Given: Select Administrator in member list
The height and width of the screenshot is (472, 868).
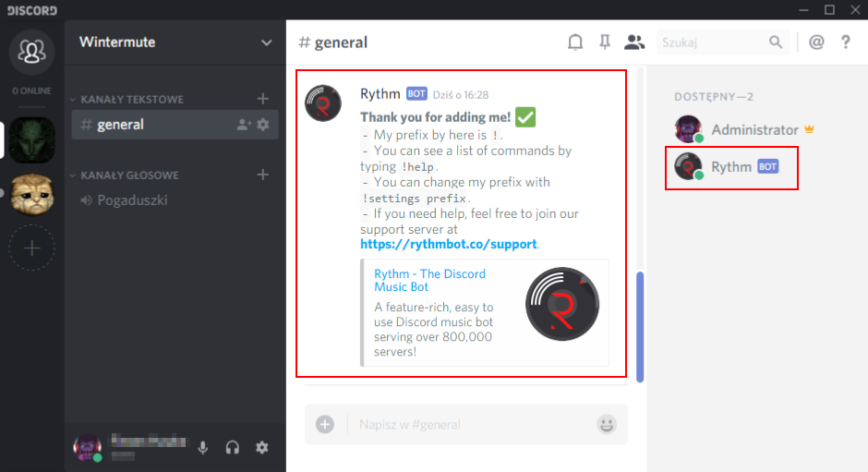Looking at the screenshot, I should tap(744, 129).
